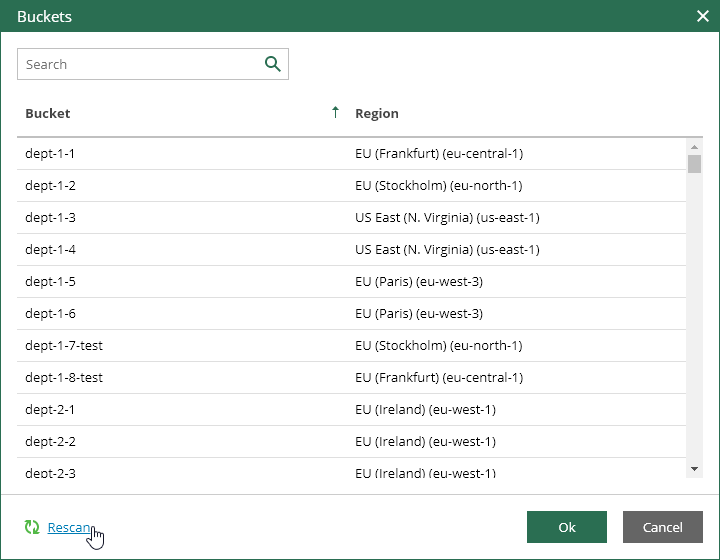Click the scrollbar down arrow
Viewport: 720px width, 560px height.
pos(694,469)
